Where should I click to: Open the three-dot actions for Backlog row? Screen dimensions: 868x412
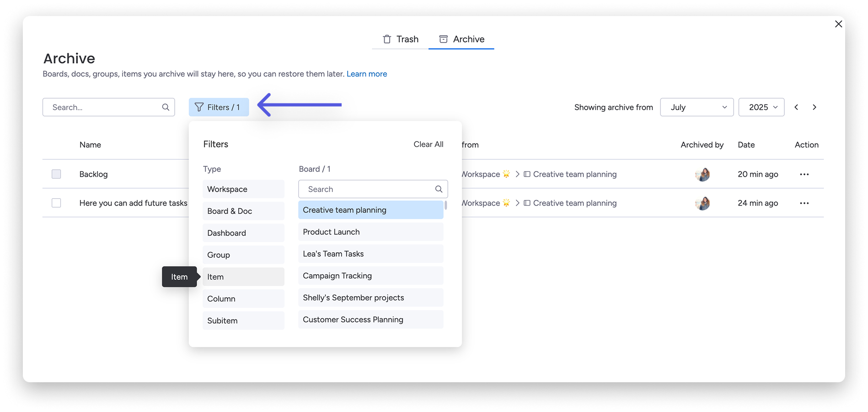click(x=804, y=174)
